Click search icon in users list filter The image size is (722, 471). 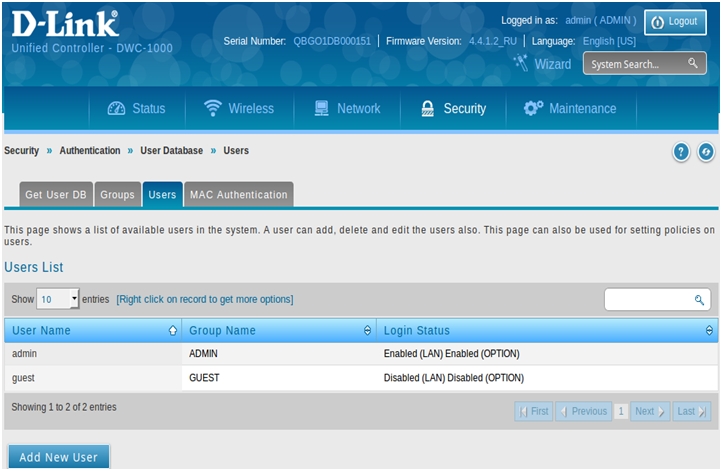[x=699, y=300]
